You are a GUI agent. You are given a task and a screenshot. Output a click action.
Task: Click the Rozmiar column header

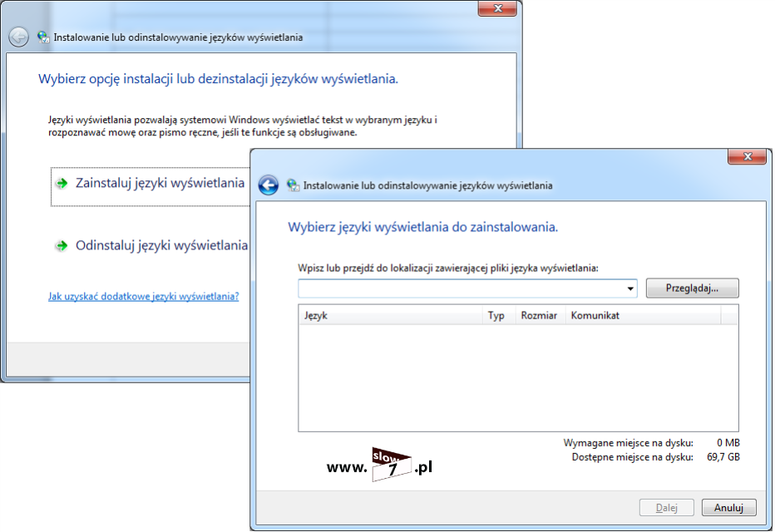pyautogui.click(x=541, y=315)
